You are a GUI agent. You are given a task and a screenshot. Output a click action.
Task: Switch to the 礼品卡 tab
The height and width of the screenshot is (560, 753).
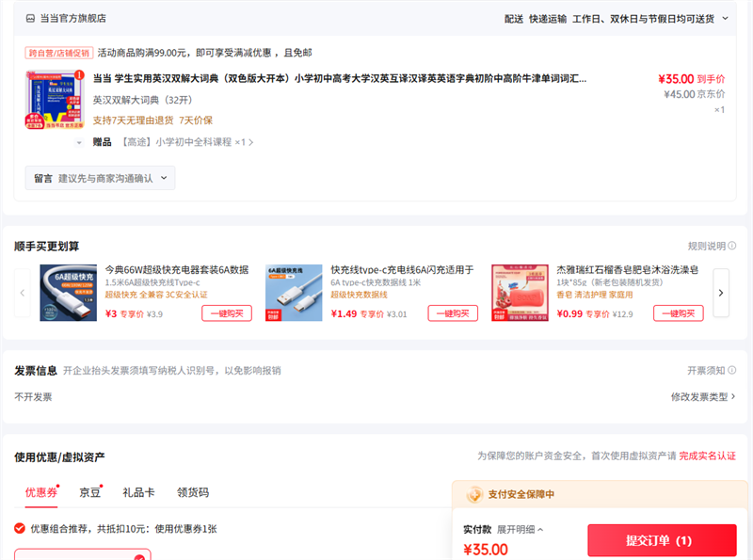coord(138,492)
